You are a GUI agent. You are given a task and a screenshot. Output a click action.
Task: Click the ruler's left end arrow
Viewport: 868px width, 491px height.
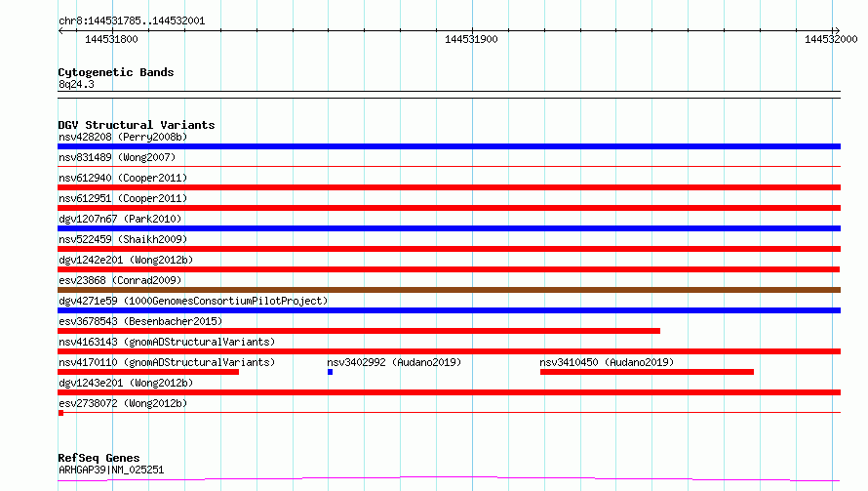pos(60,31)
